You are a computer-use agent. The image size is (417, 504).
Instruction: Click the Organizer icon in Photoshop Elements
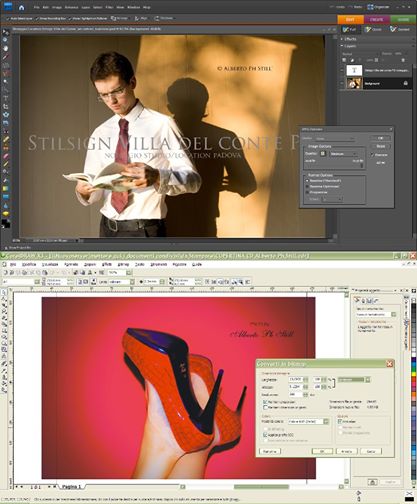click(378, 7)
